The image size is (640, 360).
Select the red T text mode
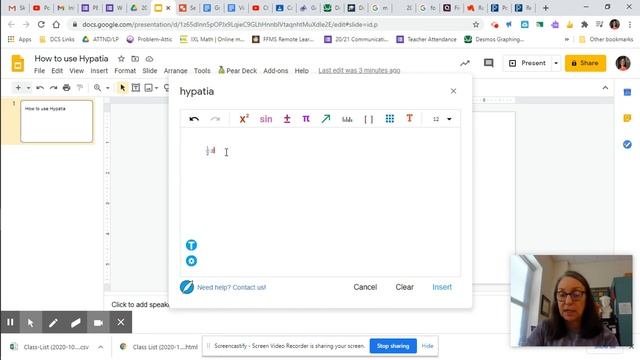409,118
